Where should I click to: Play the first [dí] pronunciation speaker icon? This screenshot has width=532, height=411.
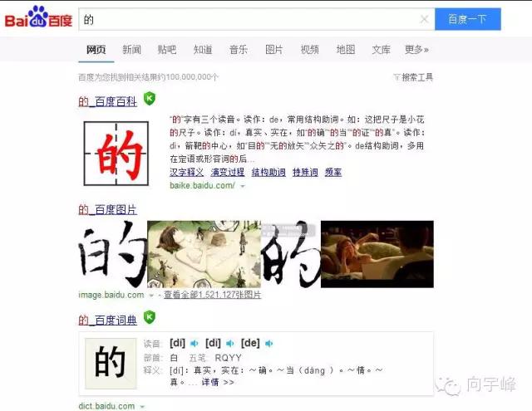[194, 344]
